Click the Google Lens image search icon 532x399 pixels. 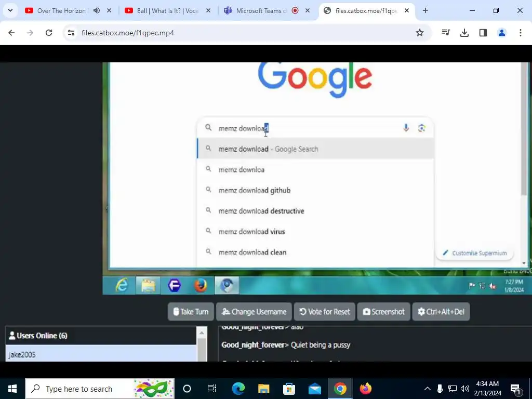click(421, 128)
